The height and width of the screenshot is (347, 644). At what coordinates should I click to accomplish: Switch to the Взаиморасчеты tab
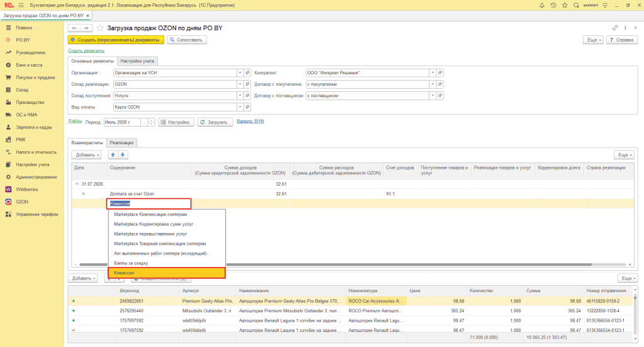(x=87, y=143)
